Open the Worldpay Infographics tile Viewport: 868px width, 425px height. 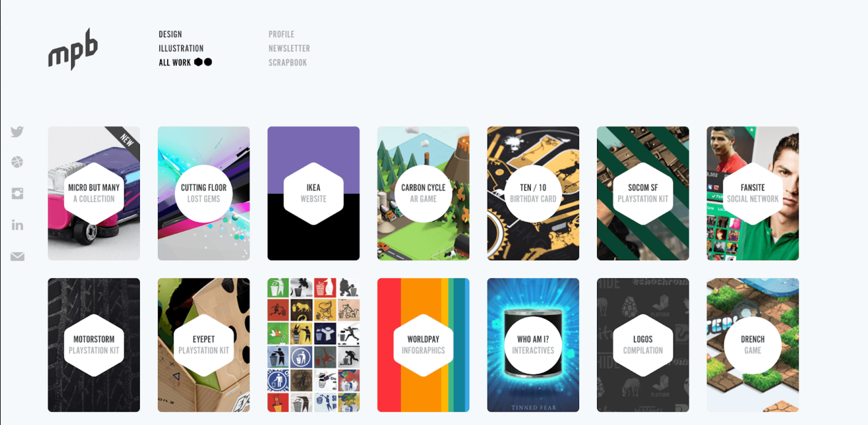click(x=423, y=345)
